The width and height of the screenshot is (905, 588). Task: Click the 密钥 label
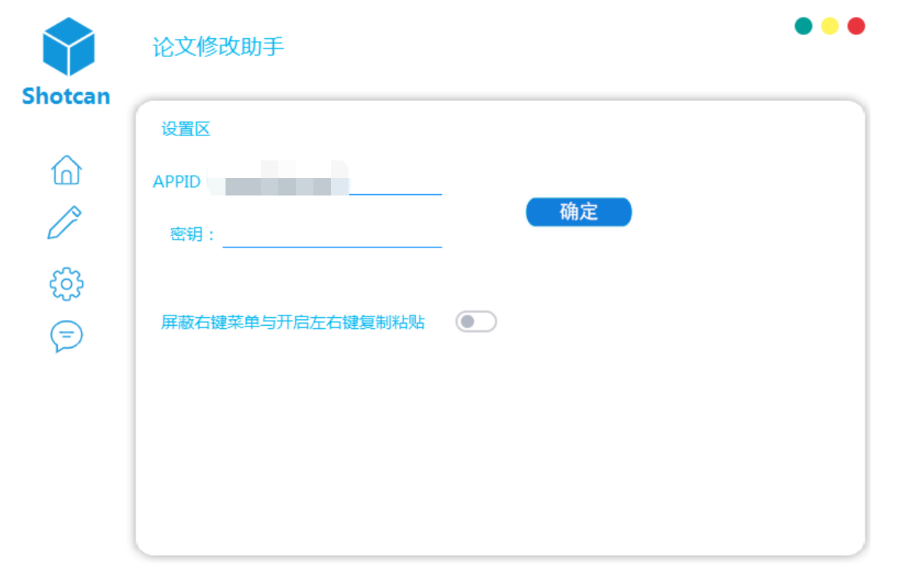click(x=193, y=235)
